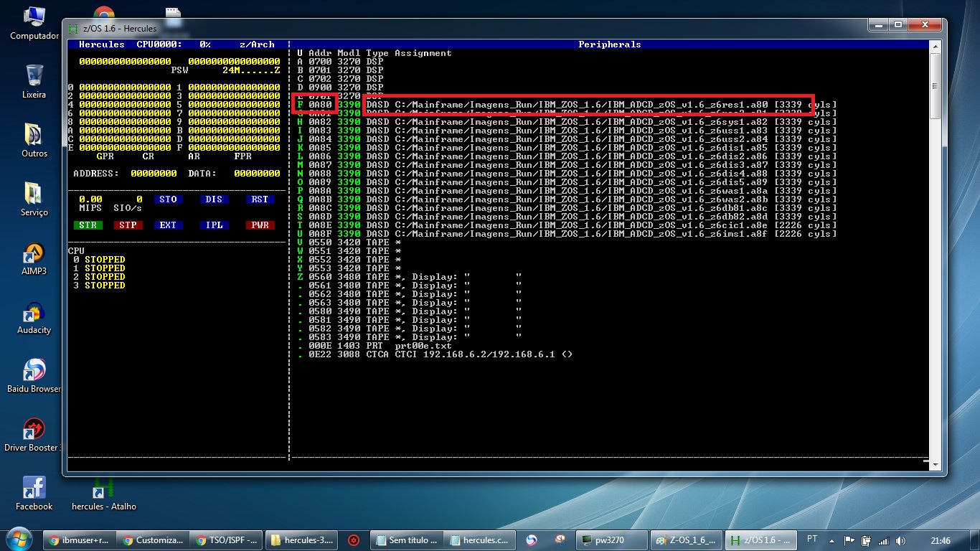Click the Hercules window scrollbar up arrow
The image size is (980, 551).
pos(934,47)
